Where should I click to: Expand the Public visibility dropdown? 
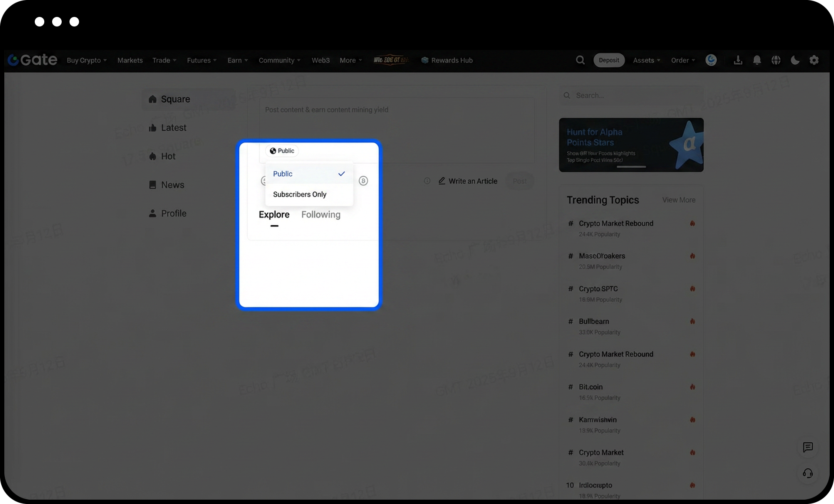tap(282, 151)
